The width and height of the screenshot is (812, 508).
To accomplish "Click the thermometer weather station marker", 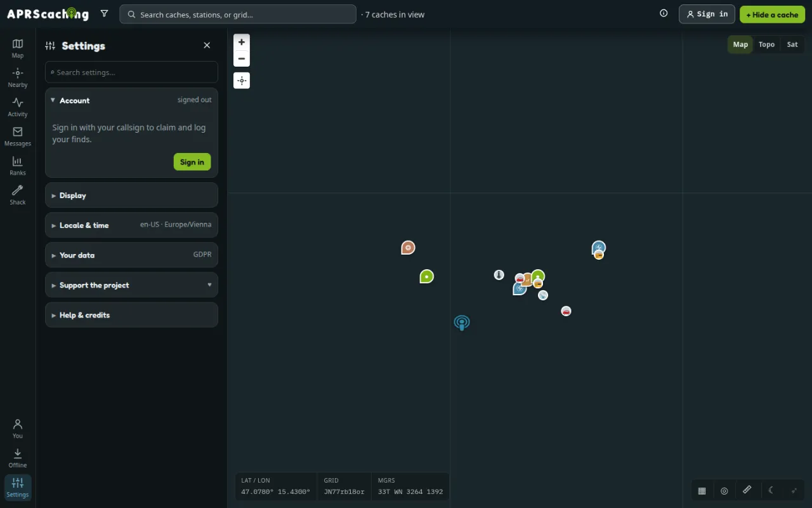I will (x=499, y=275).
